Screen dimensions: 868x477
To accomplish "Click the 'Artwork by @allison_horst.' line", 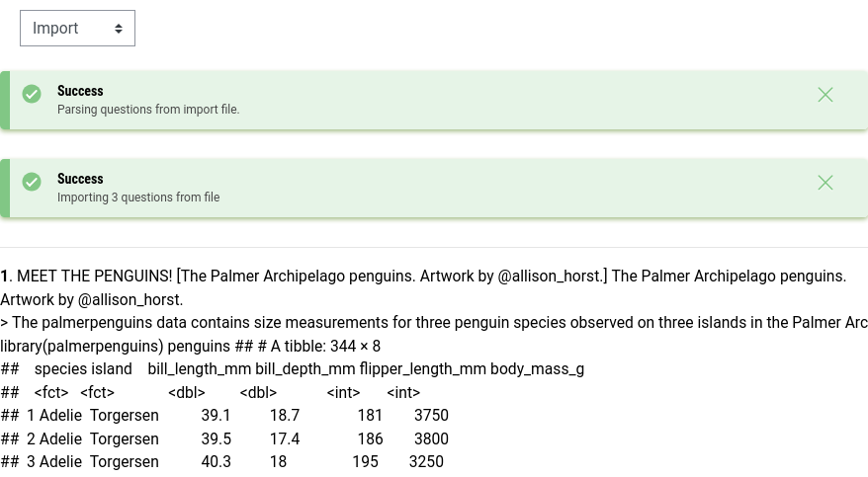I will click(92, 299).
